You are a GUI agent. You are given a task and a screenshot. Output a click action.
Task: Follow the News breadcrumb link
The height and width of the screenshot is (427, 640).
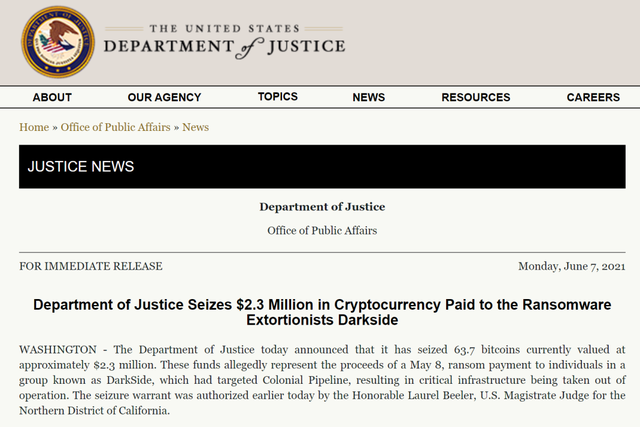(x=196, y=127)
